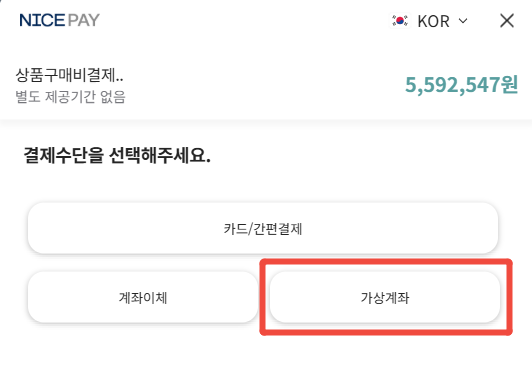Choose the highlighted 가상계좌 option

[385, 297]
